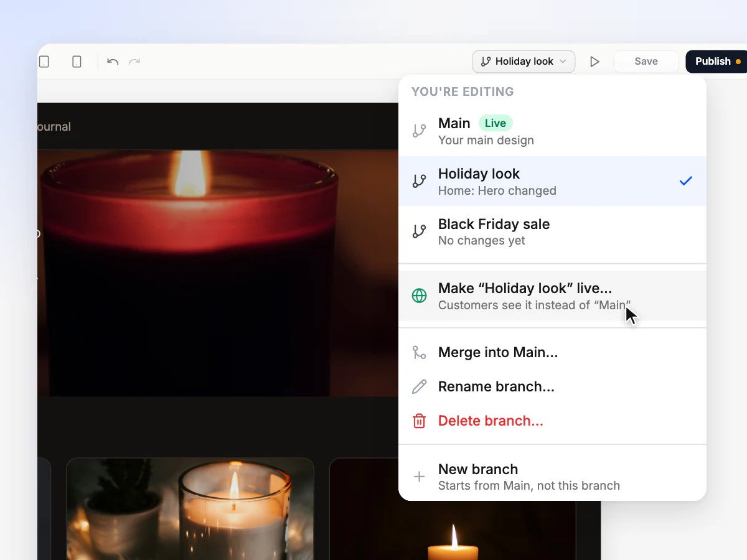Click "No changes yet" subtitle text
747x560 pixels.
(482, 240)
